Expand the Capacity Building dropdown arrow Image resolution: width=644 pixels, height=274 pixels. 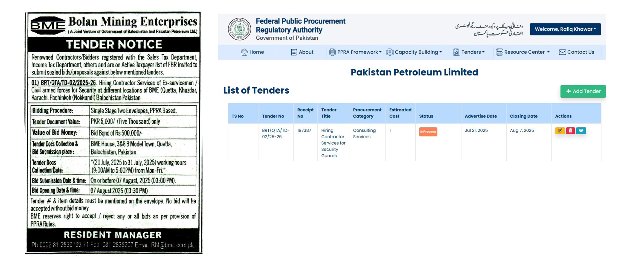tap(441, 52)
